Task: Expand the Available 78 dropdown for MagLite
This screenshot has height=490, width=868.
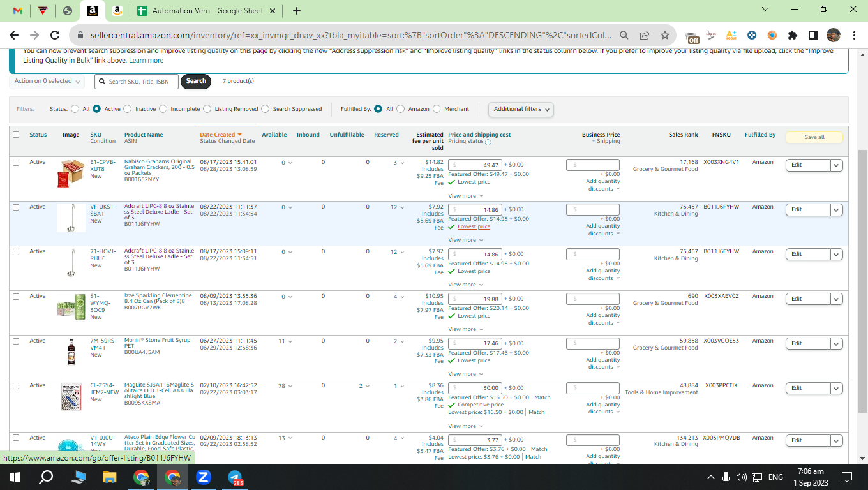Action: pos(284,386)
